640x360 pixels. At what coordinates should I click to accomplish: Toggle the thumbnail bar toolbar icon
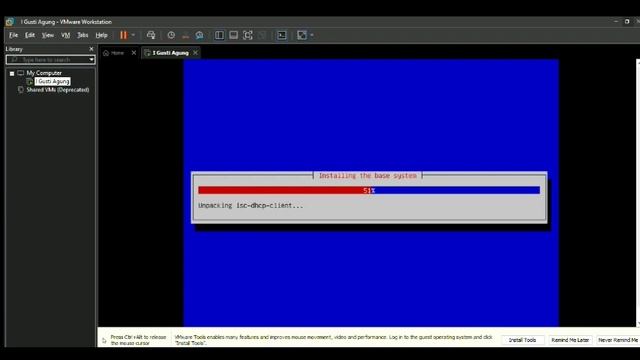[233, 35]
